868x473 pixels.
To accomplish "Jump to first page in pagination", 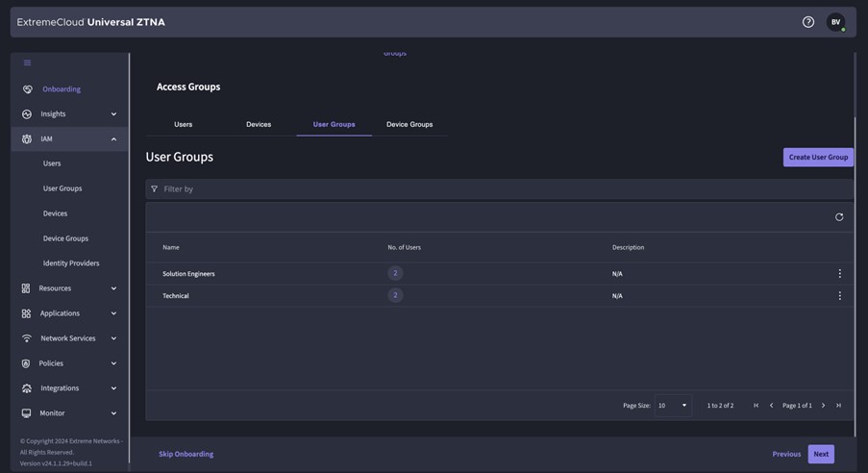I will [756, 406].
